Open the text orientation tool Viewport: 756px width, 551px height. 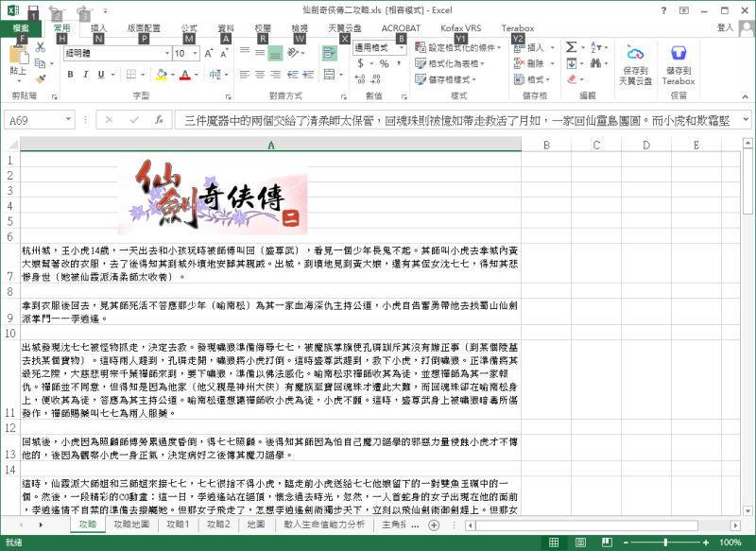[293, 52]
